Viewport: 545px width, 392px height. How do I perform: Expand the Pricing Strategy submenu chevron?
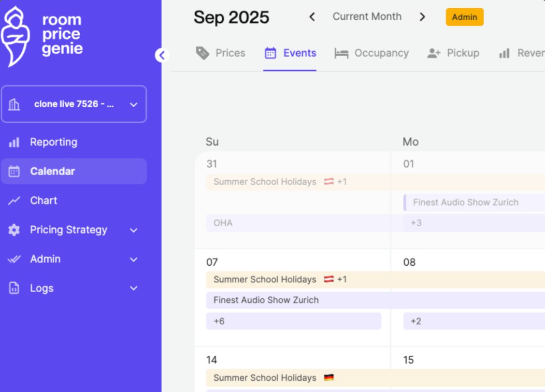tap(134, 231)
